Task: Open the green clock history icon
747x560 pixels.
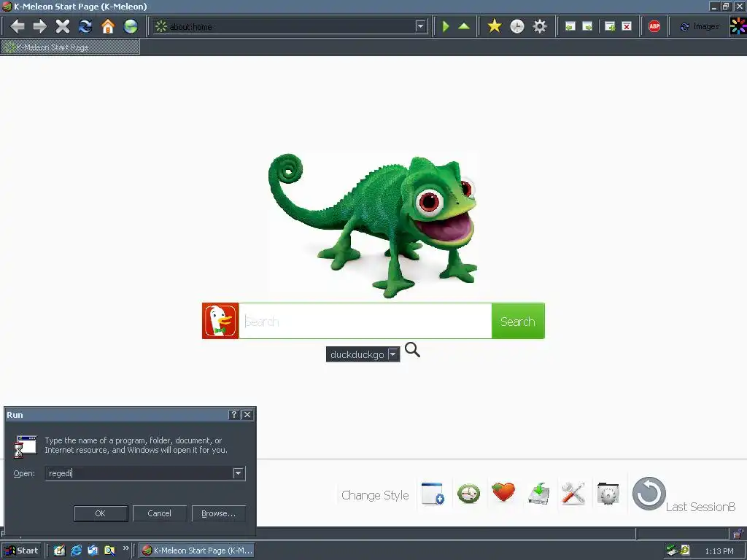Action: click(469, 494)
